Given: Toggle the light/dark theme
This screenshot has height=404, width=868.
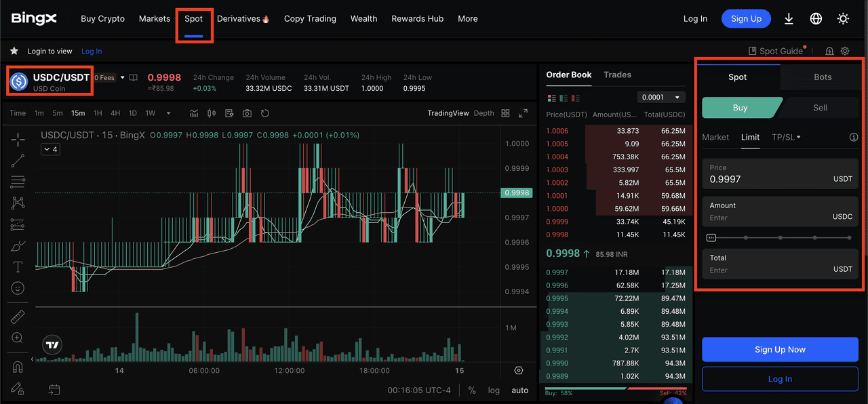Looking at the screenshot, I should point(843,19).
